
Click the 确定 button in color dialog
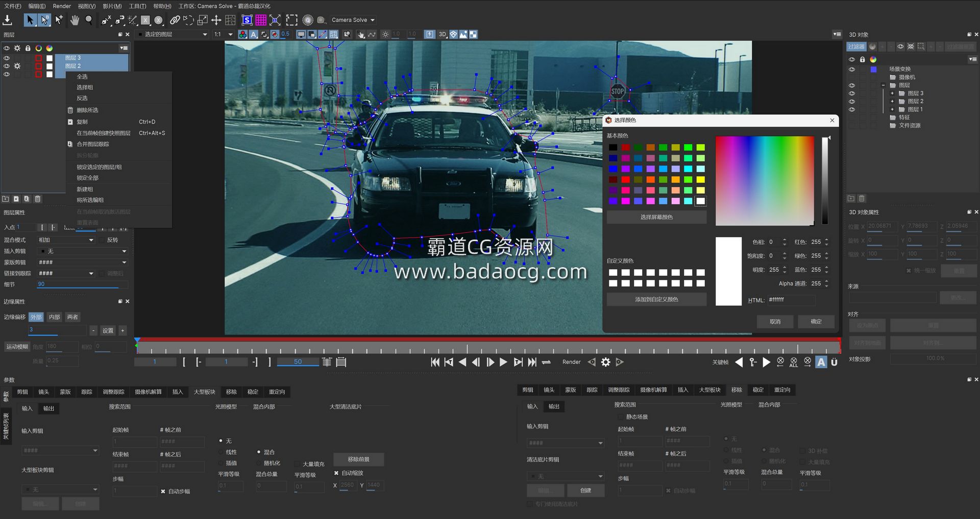point(816,321)
